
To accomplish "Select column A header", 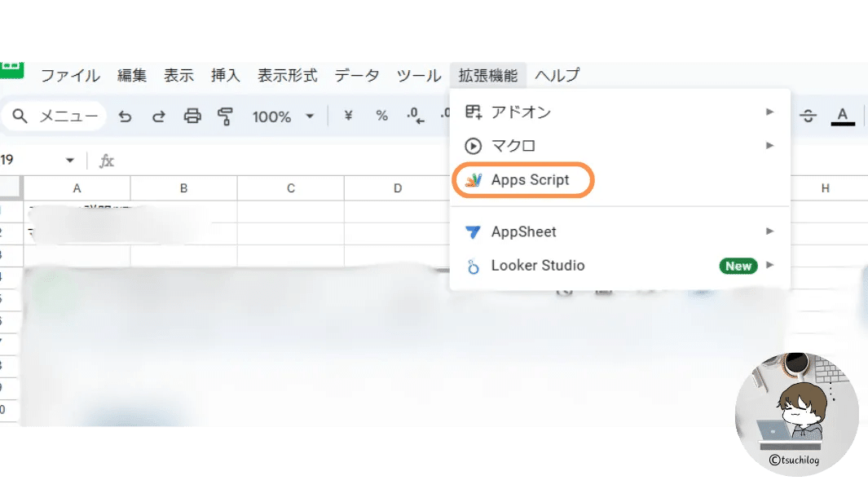I will pyautogui.click(x=77, y=188).
